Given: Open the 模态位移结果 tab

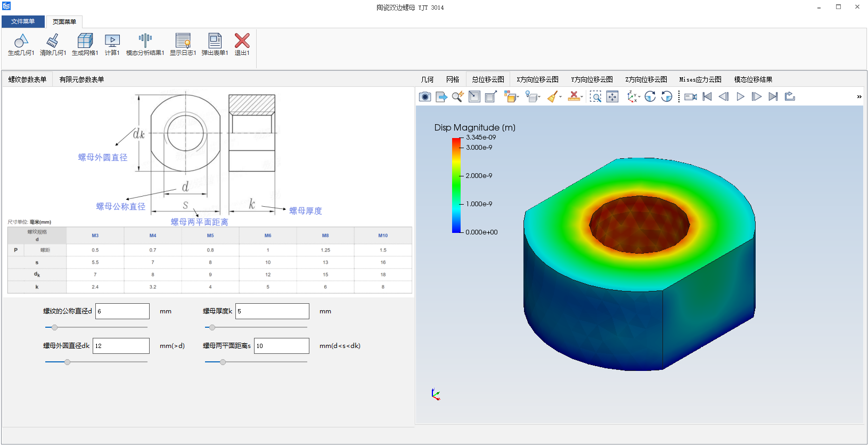Looking at the screenshot, I should tap(754, 79).
